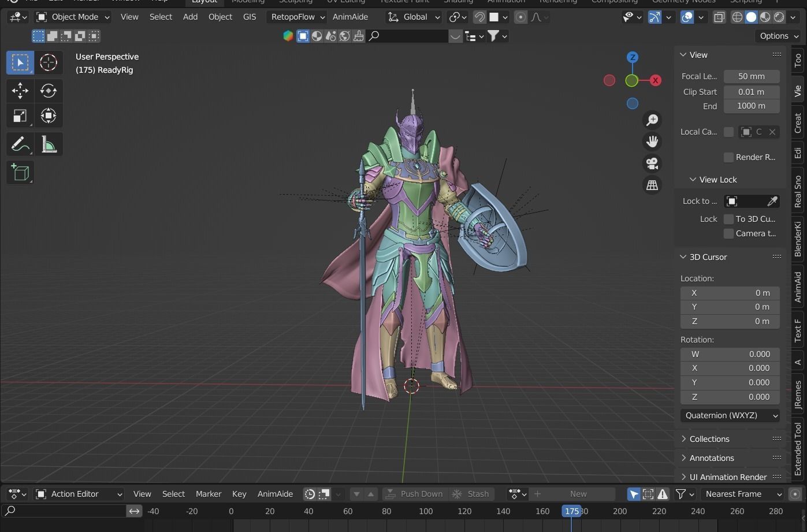Activate the Rotate tool
807x532 pixels.
pyautogui.click(x=49, y=91)
